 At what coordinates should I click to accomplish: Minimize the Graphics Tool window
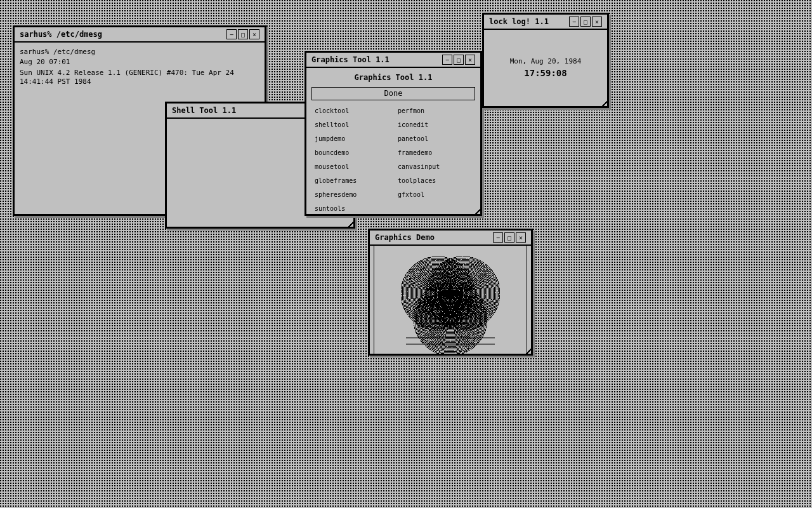pos(447,59)
